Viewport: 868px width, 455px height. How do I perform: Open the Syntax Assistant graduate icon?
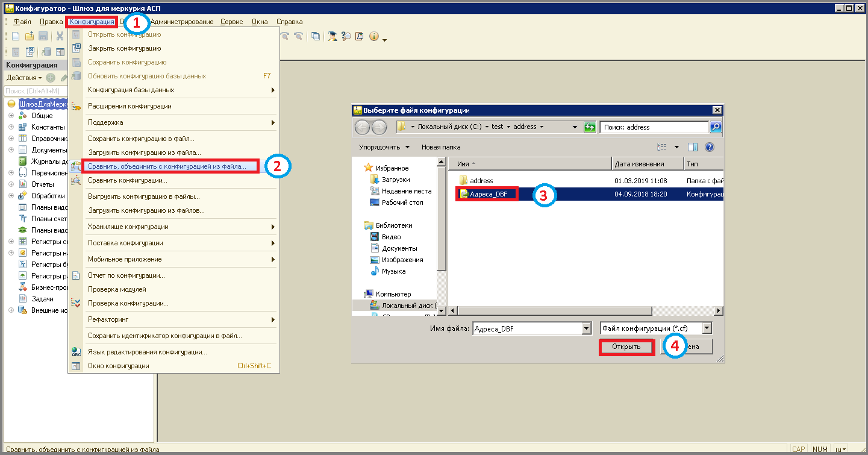tap(332, 36)
